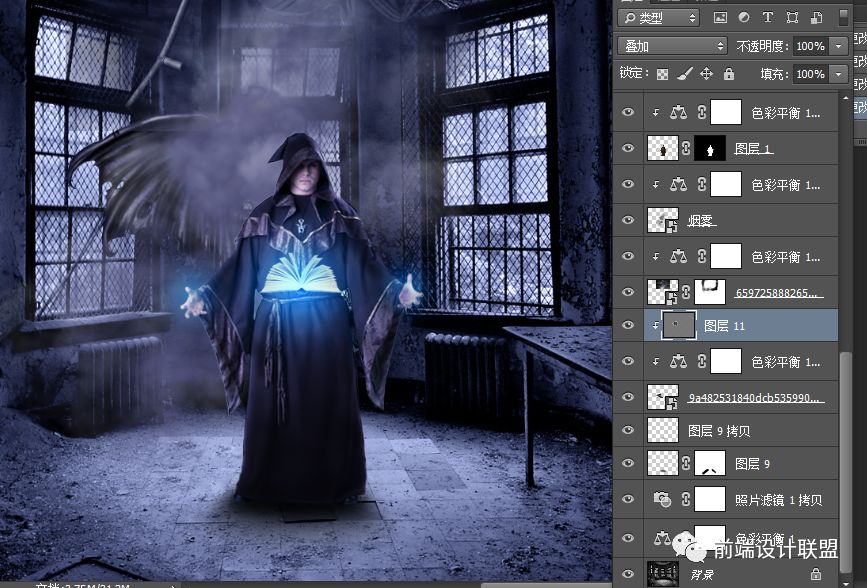Image resolution: width=867 pixels, height=588 pixels.
Task: Select the white mask of 照片滤镜 1 拷贝
Action: pyautogui.click(x=710, y=499)
